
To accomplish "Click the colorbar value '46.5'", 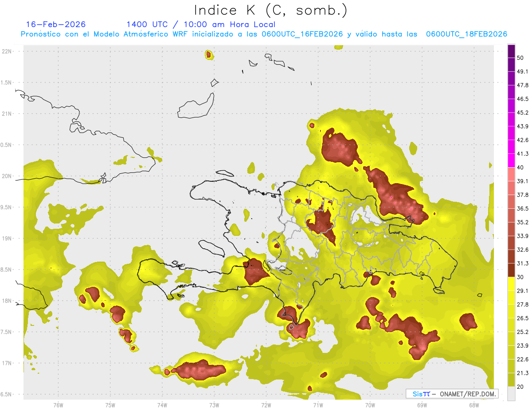I will [522, 99].
